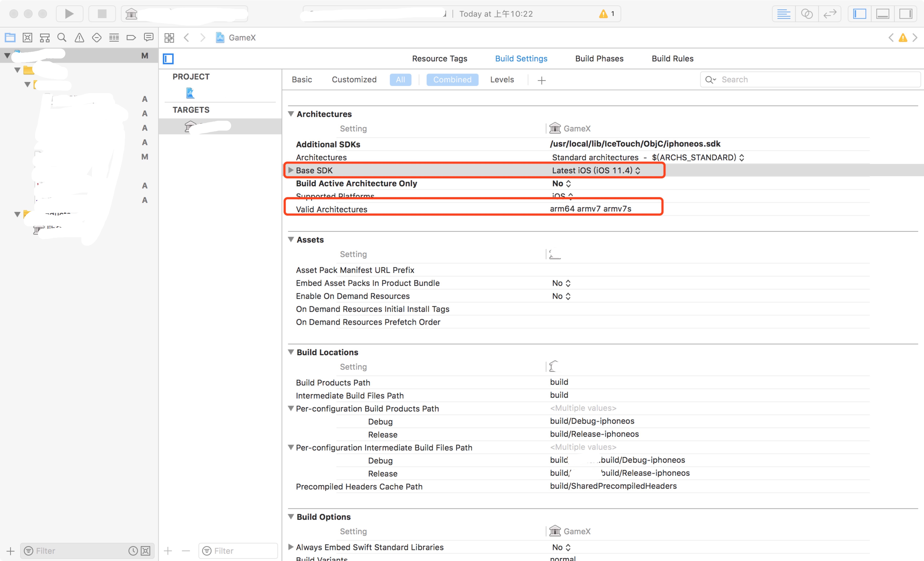The width and height of the screenshot is (924, 561).
Task: Select Levels view of settings
Action: pos(502,79)
